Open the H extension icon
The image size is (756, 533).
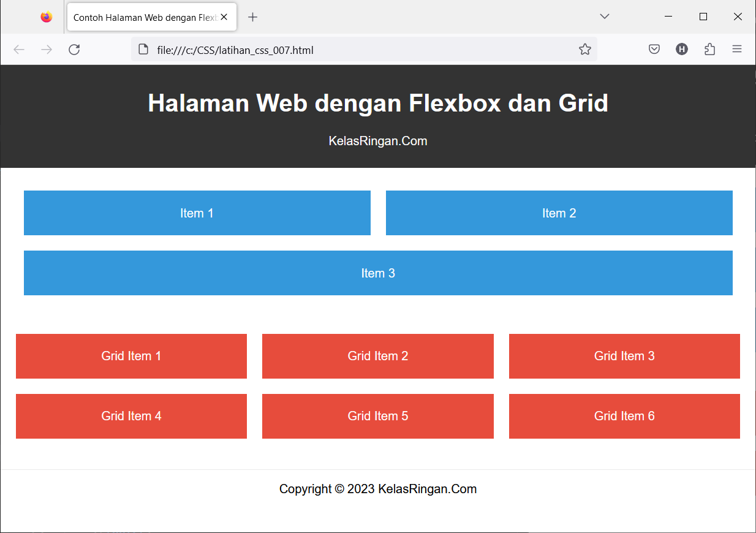[682, 50]
